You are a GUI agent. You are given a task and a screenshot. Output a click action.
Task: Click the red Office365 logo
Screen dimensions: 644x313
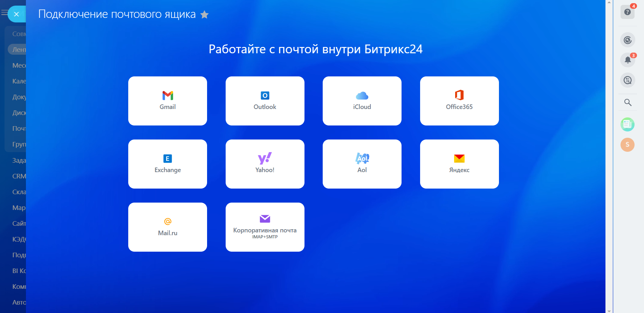click(459, 95)
